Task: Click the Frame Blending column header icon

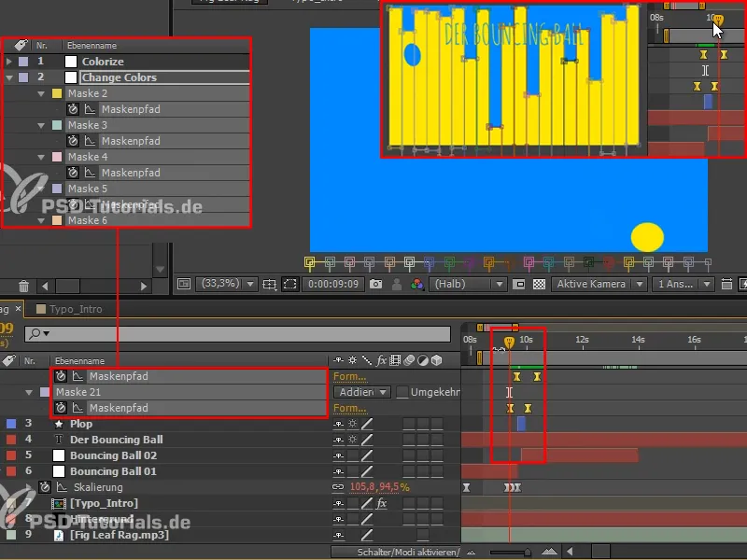Action: 395,360
